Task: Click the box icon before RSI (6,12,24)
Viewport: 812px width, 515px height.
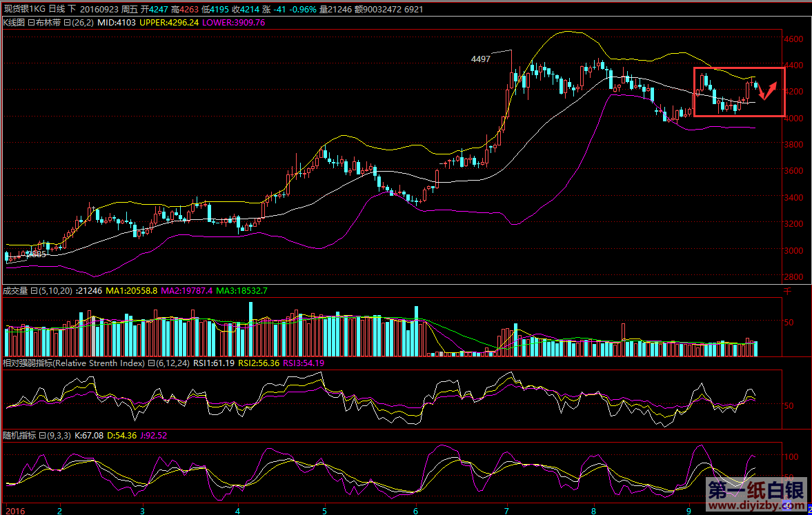Action: click(151, 363)
